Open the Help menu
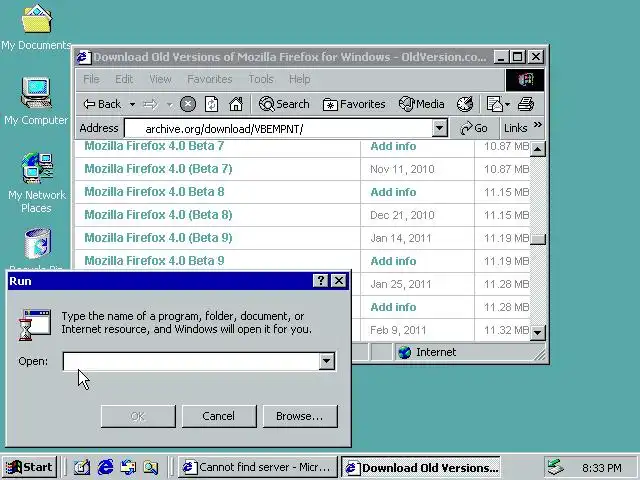The image size is (640, 480). click(299, 79)
